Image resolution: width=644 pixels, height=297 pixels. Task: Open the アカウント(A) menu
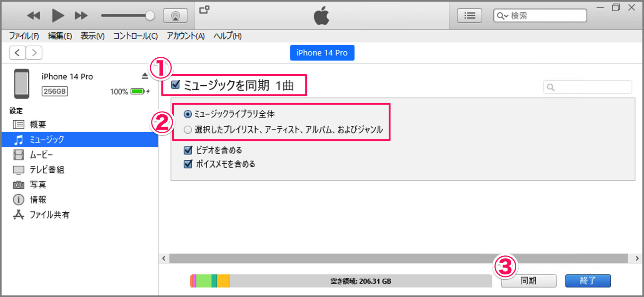coord(186,36)
